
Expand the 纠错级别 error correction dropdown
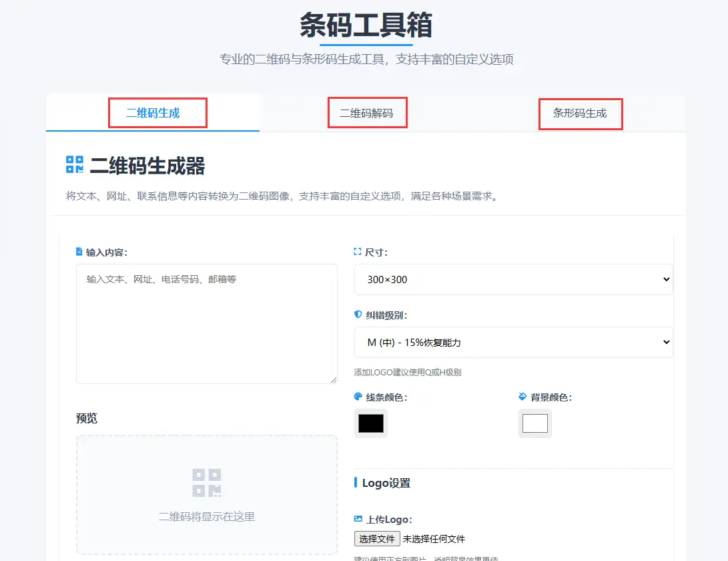[x=513, y=342]
